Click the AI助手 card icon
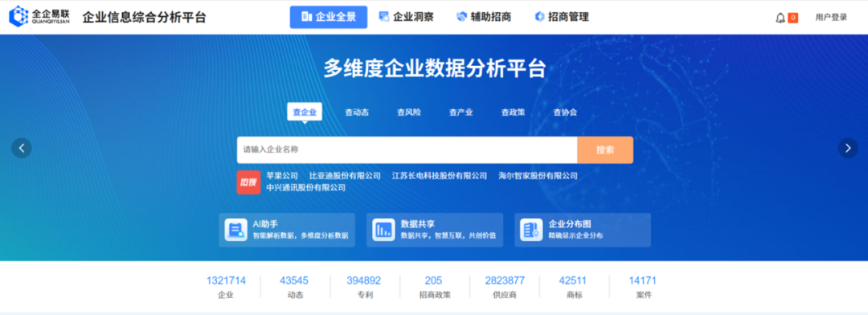Screen dimensions: 868x315 pyautogui.click(x=235, y=230)
